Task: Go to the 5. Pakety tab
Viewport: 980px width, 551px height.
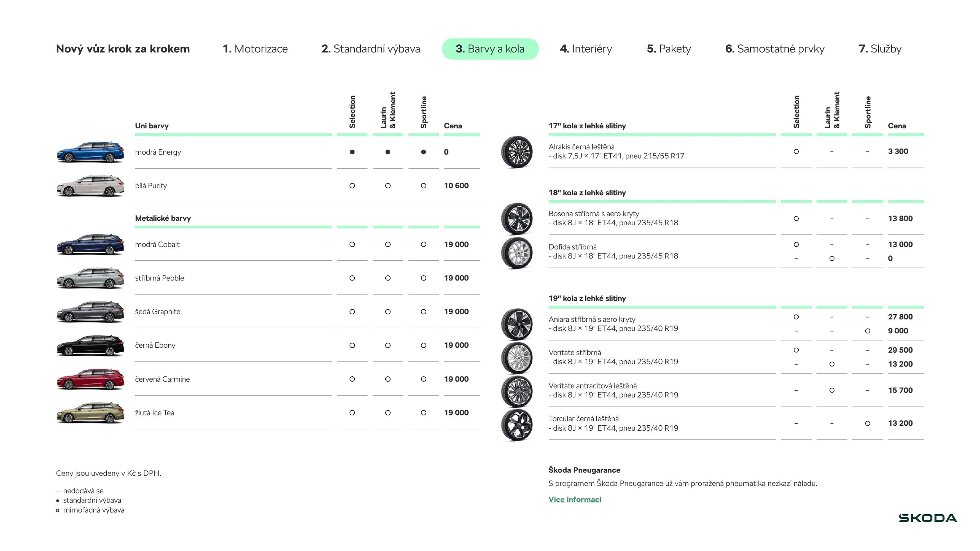Action: tap(669, 49)
